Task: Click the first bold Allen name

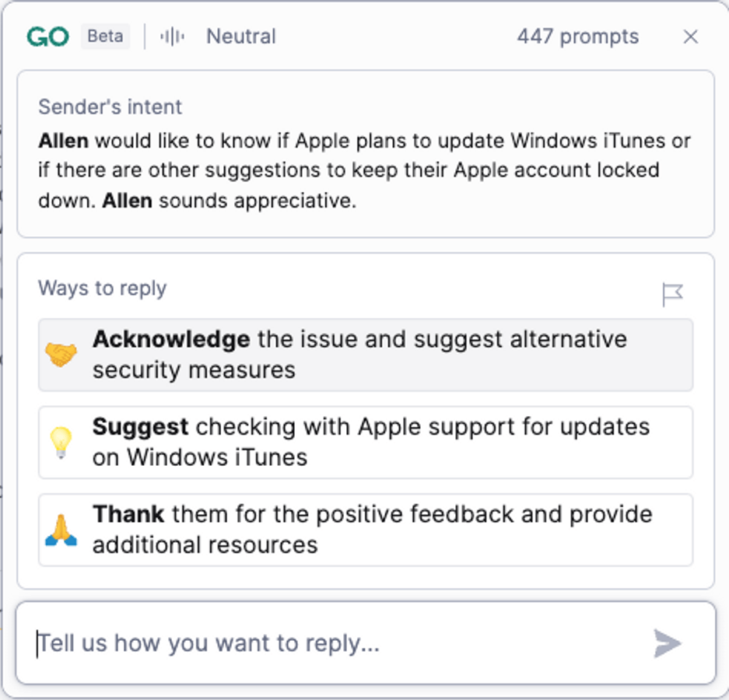Action: pos(63,141)
